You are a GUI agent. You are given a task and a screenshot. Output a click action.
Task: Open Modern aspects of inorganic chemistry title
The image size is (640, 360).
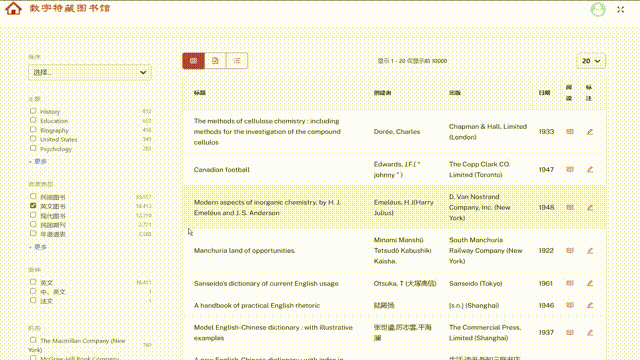pyautogui.click(x=267, y=207)
